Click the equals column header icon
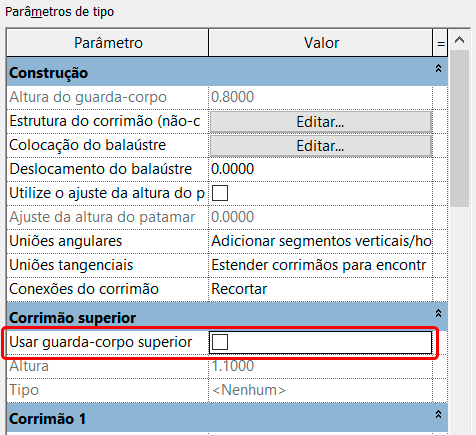 (441, 43)
